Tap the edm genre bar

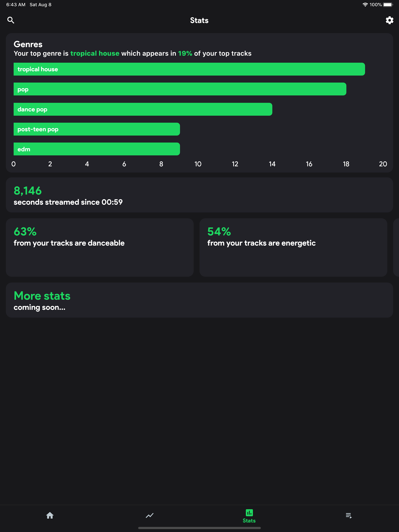tap(96, 149)
